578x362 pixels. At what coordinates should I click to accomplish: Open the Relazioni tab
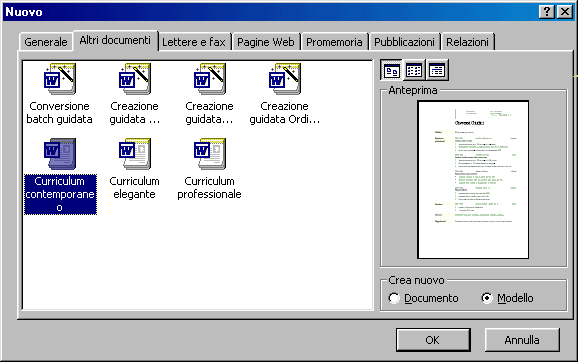tap(467, 42)
